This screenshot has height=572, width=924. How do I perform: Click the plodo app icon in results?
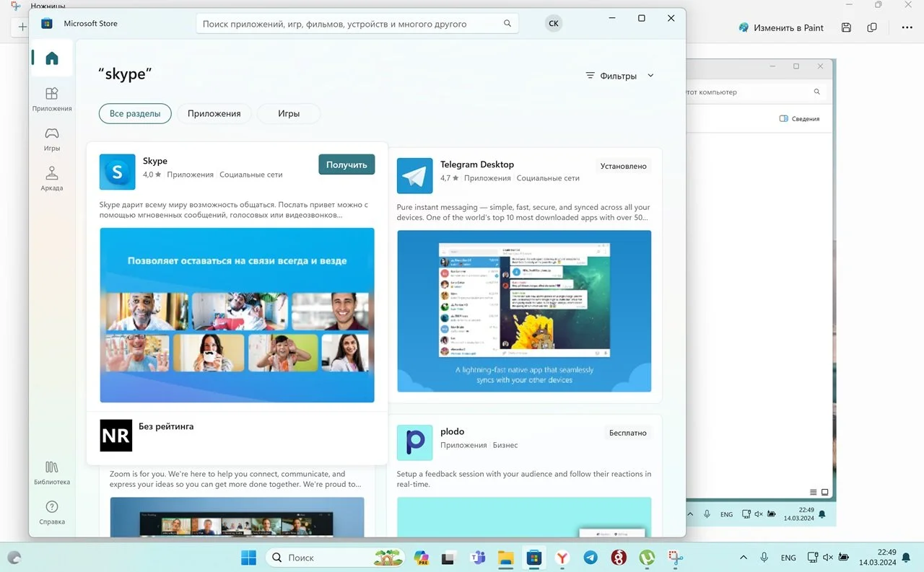415,442
